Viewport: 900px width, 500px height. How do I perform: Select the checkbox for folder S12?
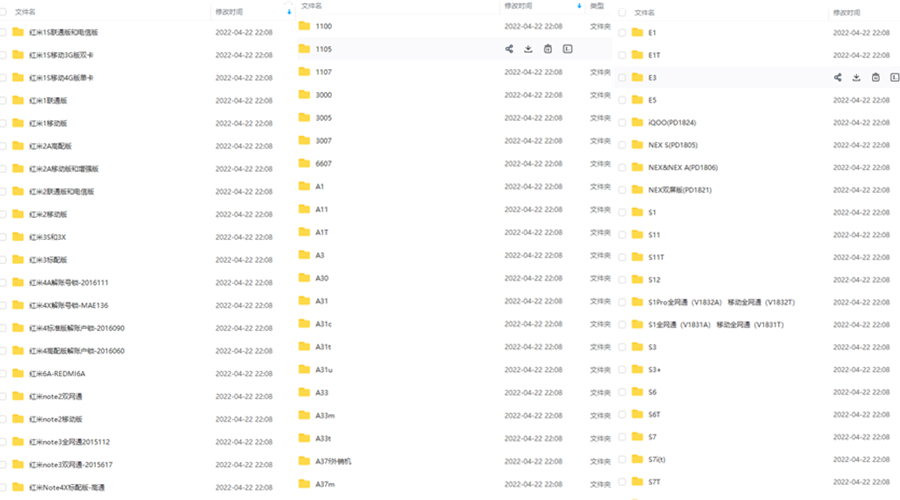click(622, 280)
